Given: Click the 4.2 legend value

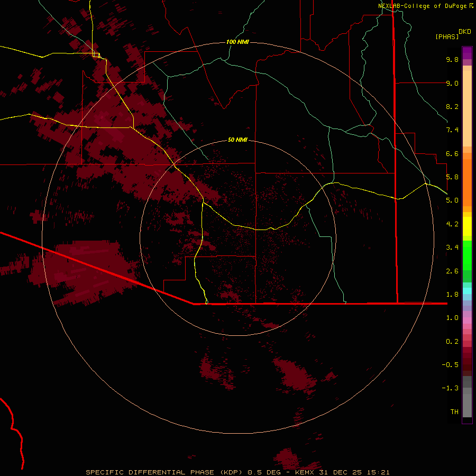Looking at the screenshot, I should pyautogui.click(x=452, y=224).
